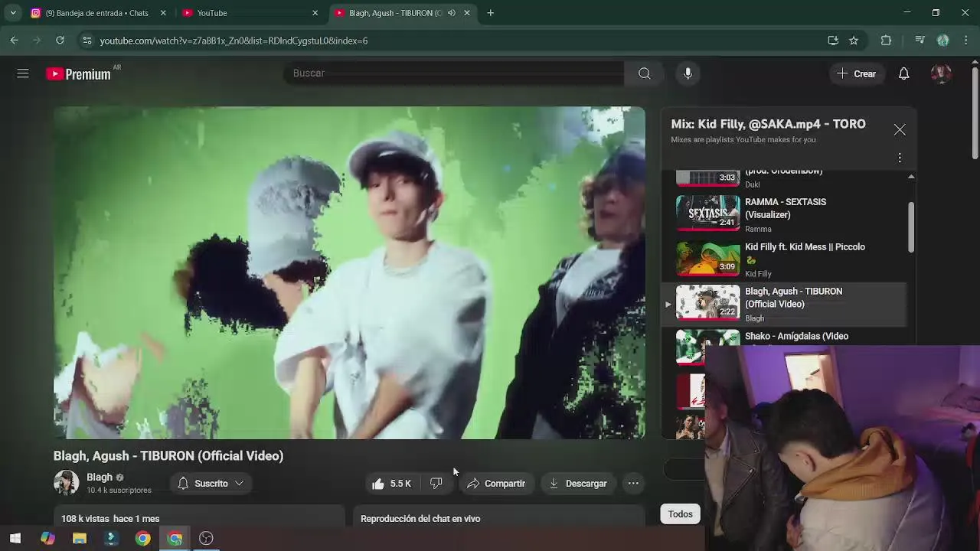
Task: Click the Buscar search field
Action: (x=456, y=73)
